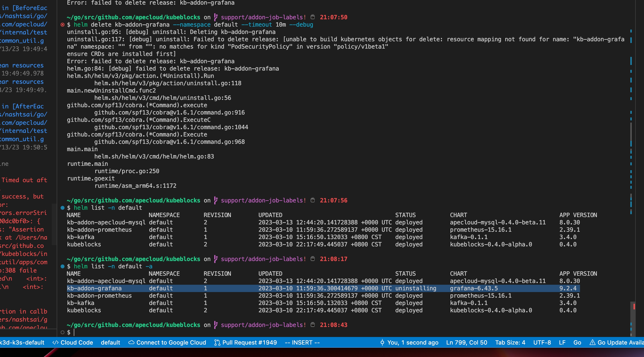Image resolution: width=644 pixels, height=357 pixels.
Task: Click the red error decoration beside helm delete command
Action: (x=63, y=25)
